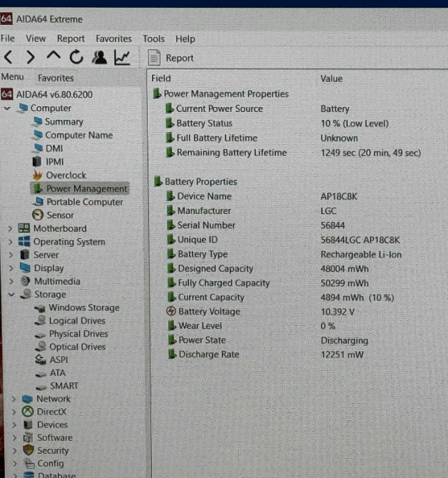Select SMART in the tree
This screenshot has width=448, height=478.
point(64,386)
